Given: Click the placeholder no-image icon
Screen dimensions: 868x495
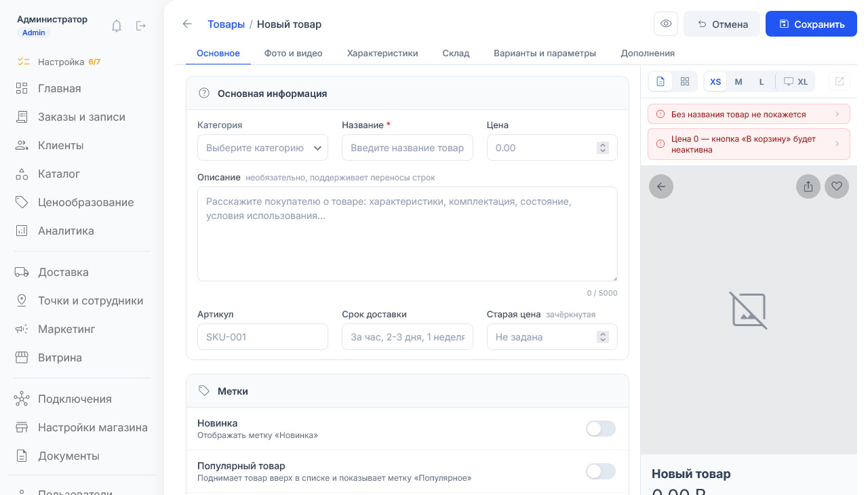Looking at the screenshot, I should pos(749,311).
